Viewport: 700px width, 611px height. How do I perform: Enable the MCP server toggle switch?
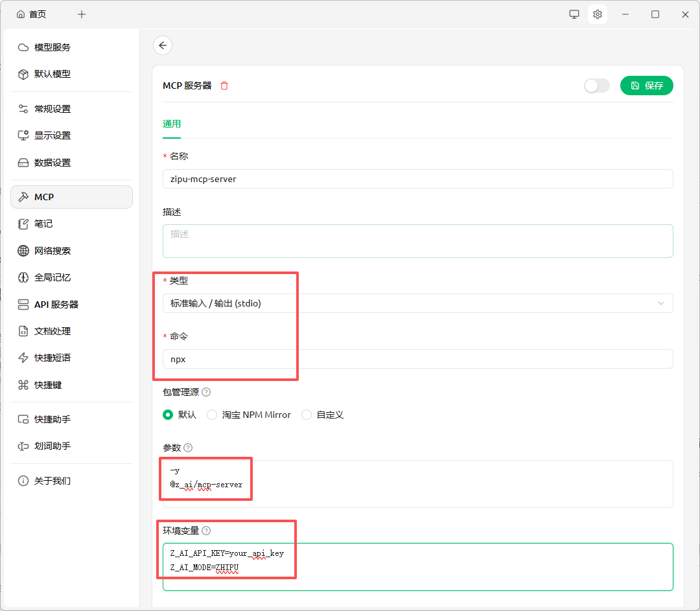click(596, 86)
